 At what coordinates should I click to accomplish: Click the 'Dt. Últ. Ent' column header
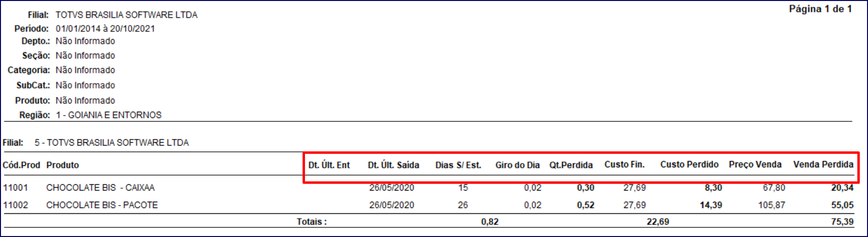tap(329, 165)
